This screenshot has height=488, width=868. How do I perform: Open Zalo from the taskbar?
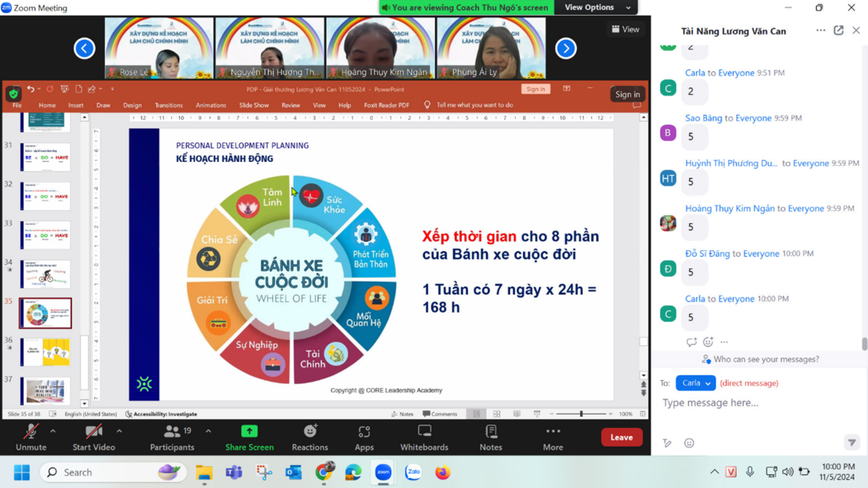[x=413, y=472]
